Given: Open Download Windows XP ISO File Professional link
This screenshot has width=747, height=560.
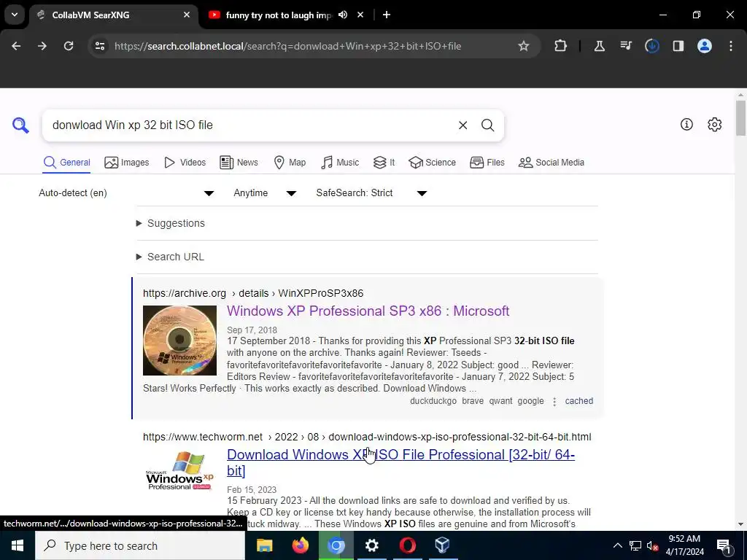Looking at the screenshot, I should point(400,462).
